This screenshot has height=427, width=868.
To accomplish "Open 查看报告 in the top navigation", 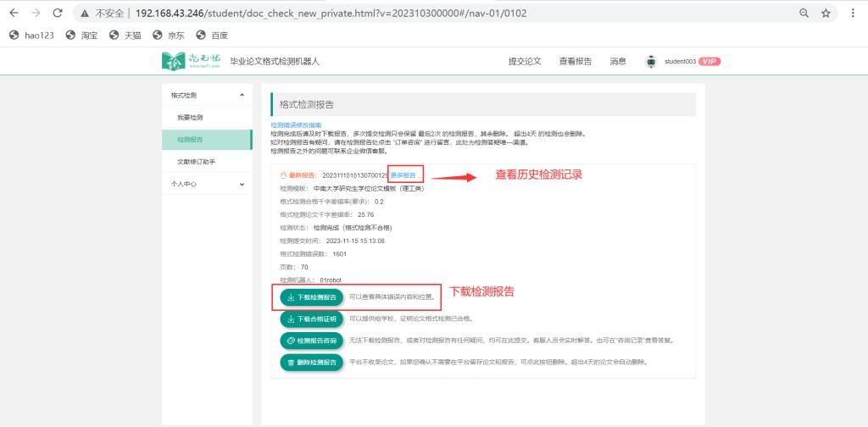I will 576,61.
